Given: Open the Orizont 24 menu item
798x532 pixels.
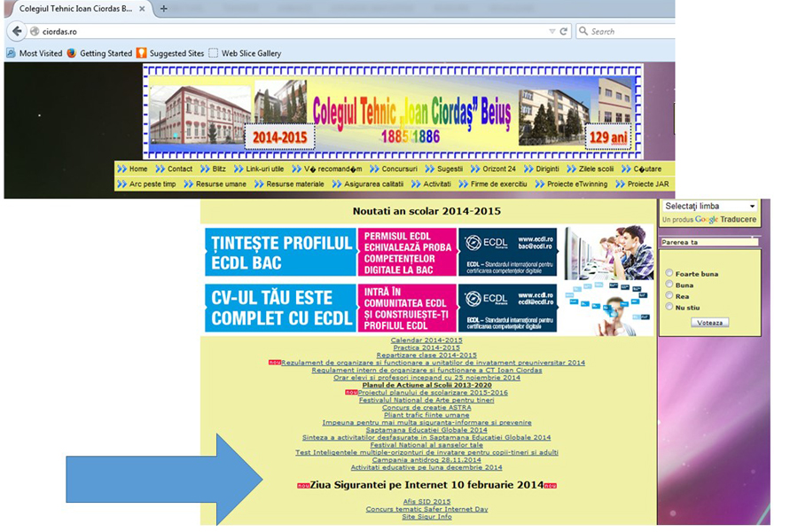Looking at the screenshot, I should tap(493, 169).
